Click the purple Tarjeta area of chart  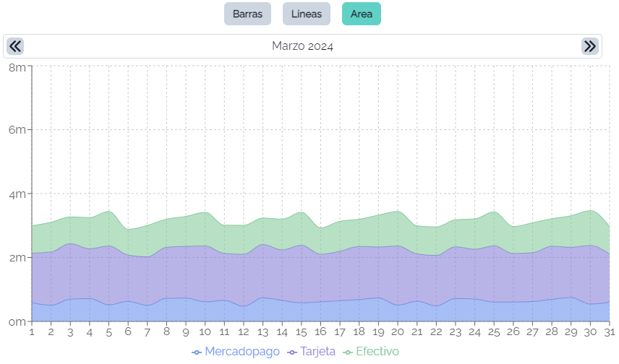(x=320, y=276)
